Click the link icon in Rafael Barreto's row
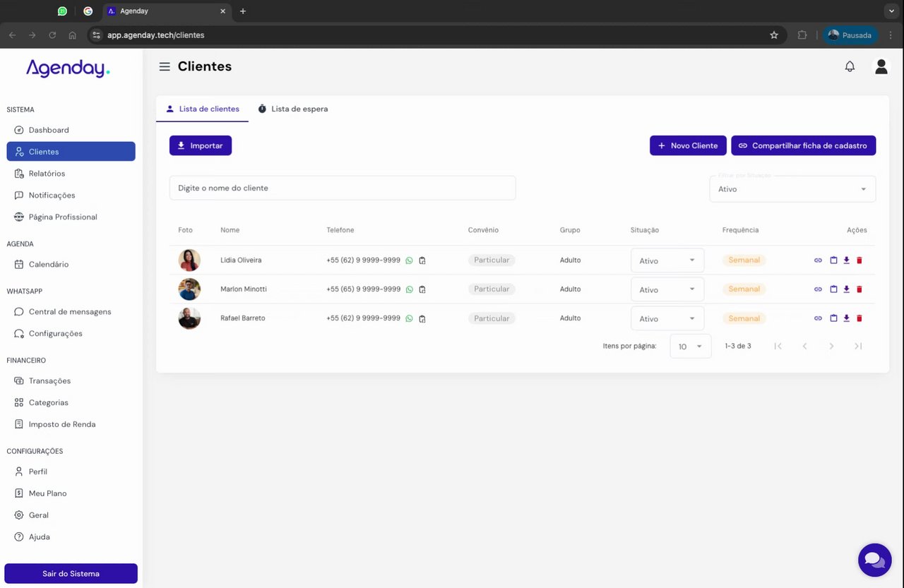The image size is (904, 588). [818, 318]
